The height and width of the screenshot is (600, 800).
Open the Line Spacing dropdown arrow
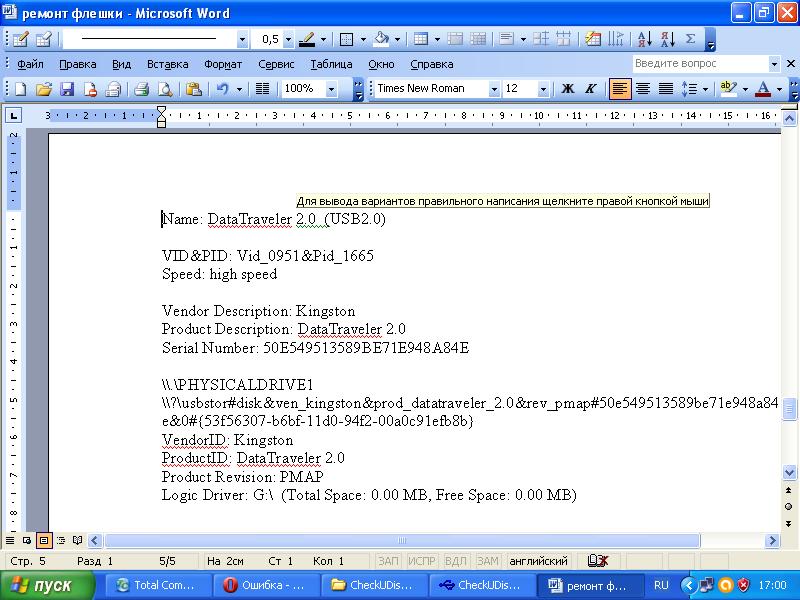click(706, 89)
